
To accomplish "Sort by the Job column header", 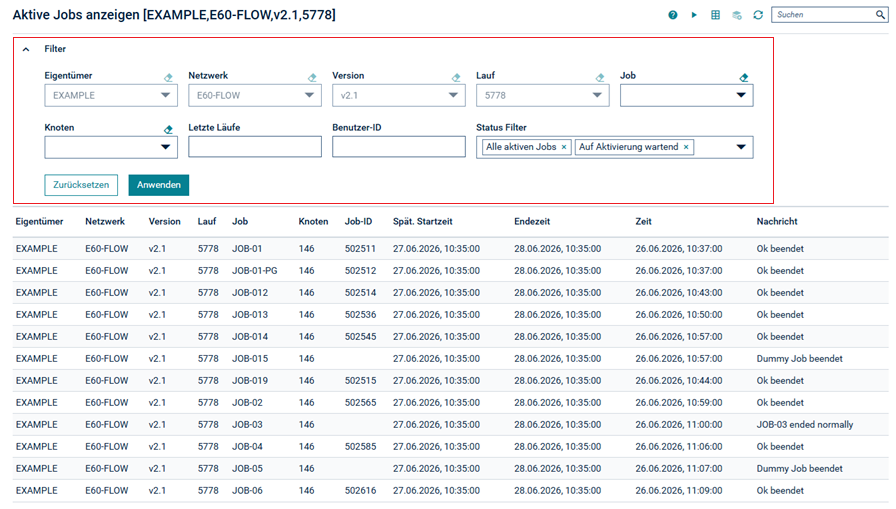I will click(240, 222).
